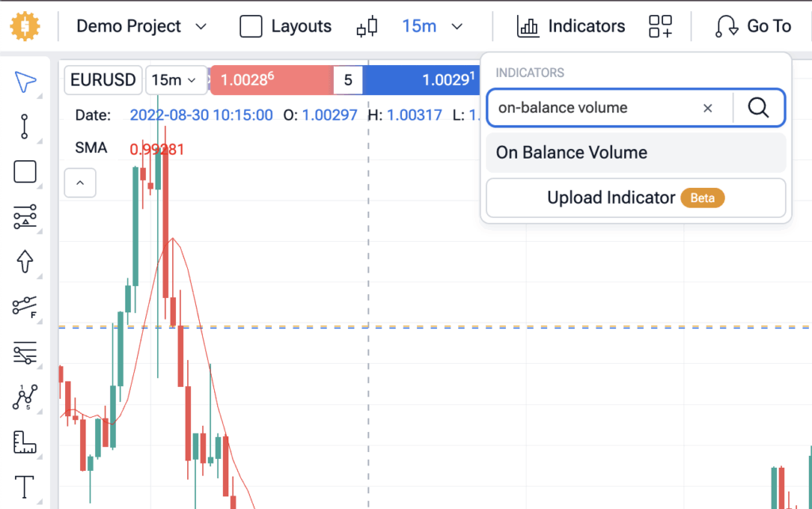Select the up arrow marker tool

click(x=25, y=262)
